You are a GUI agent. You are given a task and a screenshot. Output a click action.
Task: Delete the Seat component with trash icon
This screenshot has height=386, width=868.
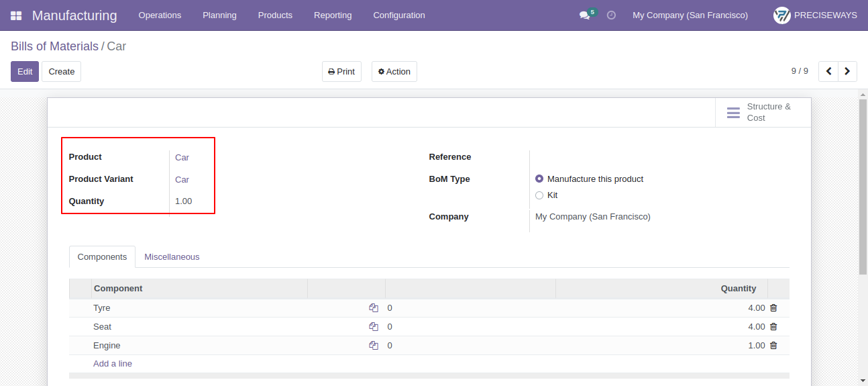click(773, 327)
